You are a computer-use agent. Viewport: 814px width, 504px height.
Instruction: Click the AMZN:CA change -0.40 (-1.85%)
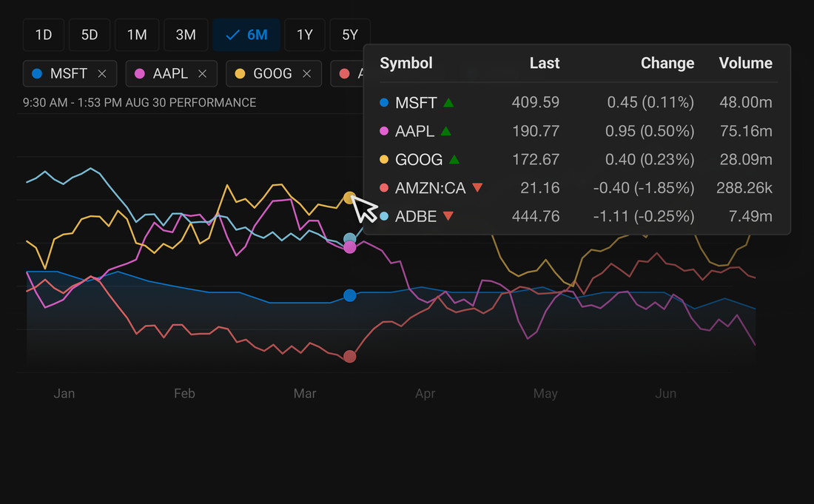click(644, 188)
